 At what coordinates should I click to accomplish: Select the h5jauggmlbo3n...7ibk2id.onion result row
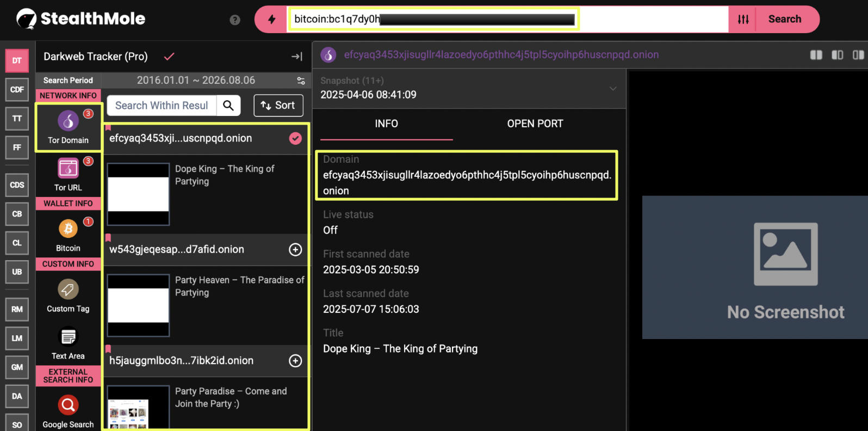coord(206,360)
